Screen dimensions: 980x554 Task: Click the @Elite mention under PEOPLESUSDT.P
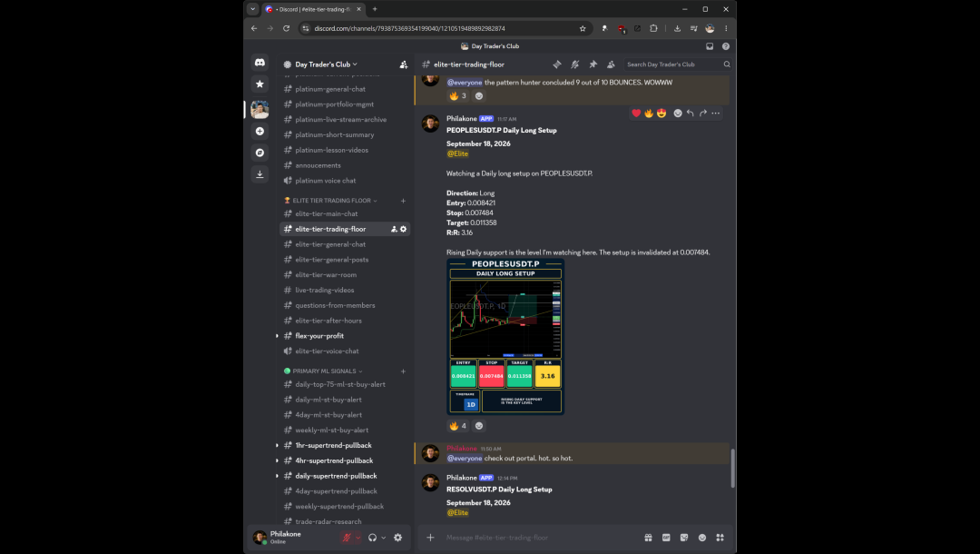[457, 153]
